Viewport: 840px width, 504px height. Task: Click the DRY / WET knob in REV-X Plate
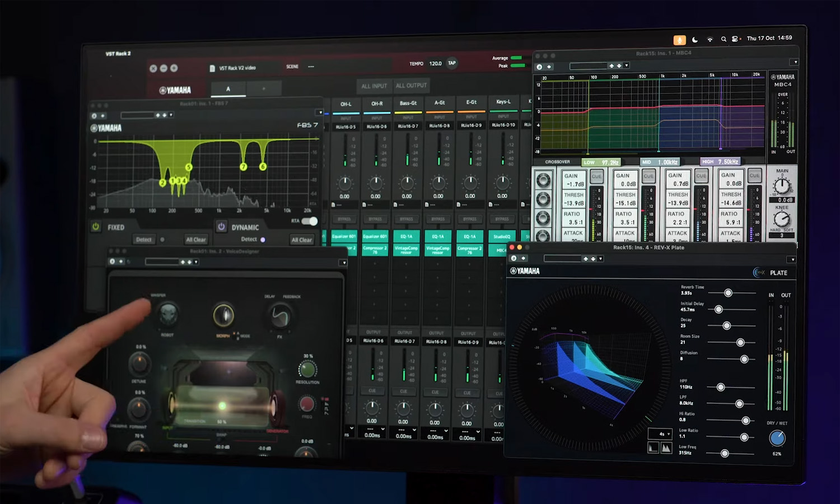[x=777, y=438]
